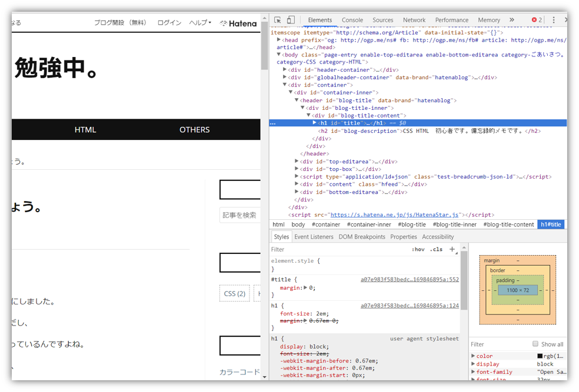
Task: Select #container in the breadcrumb trail
Action: click(x=326, y=225)
